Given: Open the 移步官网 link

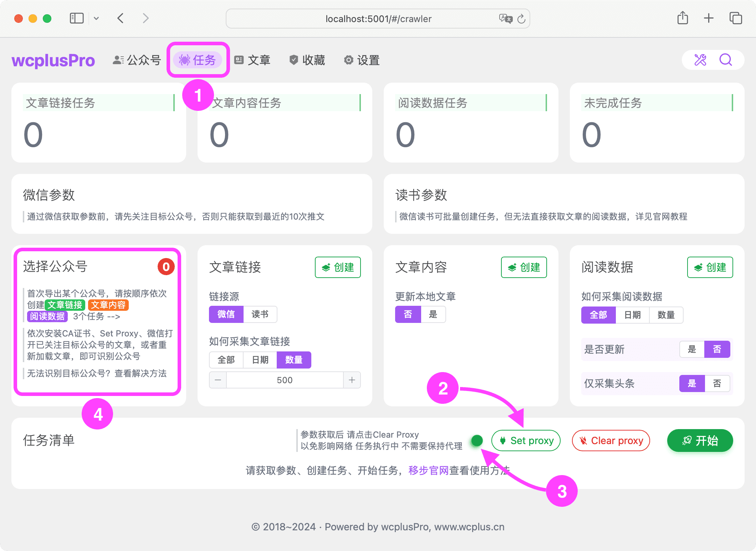Looking at the screenshot, I should (x=428, y=469).
